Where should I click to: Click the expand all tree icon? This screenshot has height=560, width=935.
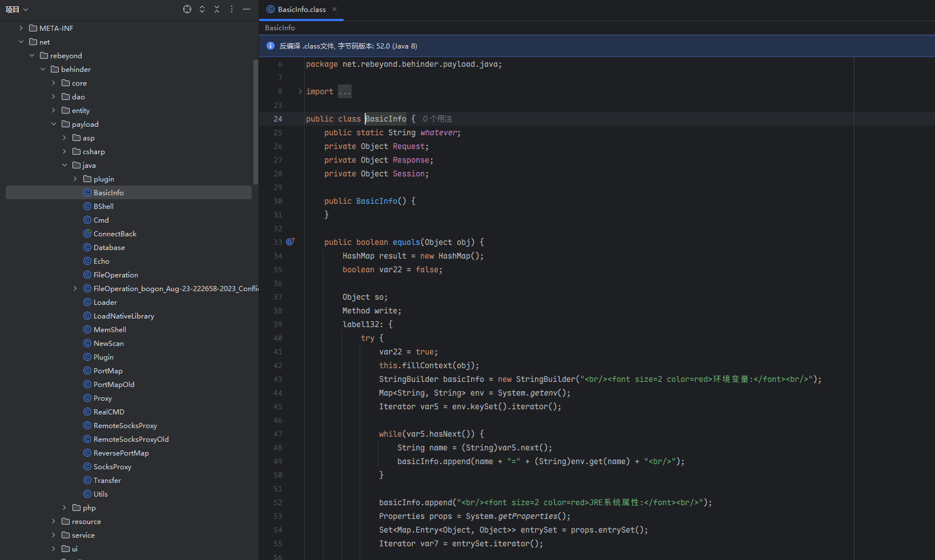tap(202, 9)
